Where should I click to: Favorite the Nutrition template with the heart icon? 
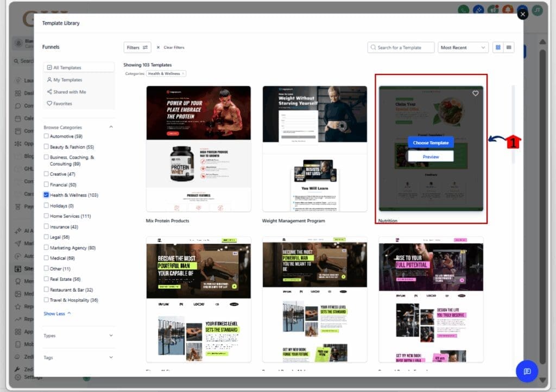476,93
